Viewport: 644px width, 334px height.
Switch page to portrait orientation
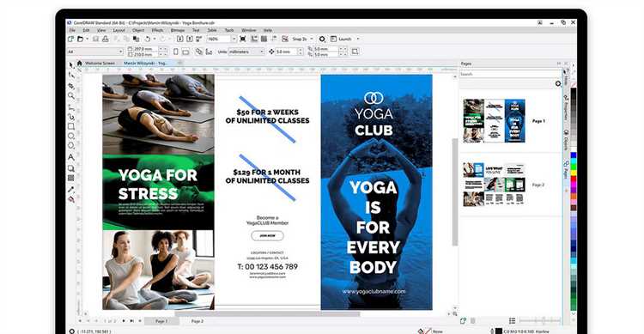[x=176, y=52]
